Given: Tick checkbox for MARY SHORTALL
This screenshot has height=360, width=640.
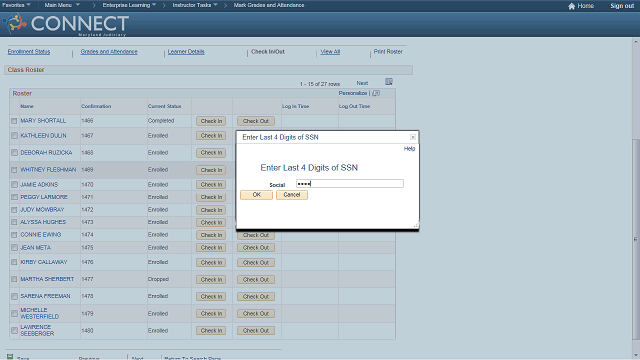Looking at the screenshot, I should (x=14, y=121).
